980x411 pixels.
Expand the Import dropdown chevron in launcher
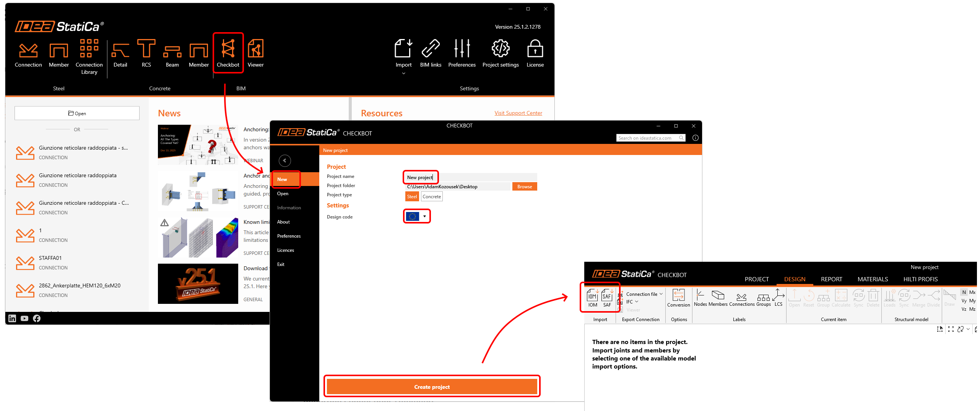tap(404, 73)
